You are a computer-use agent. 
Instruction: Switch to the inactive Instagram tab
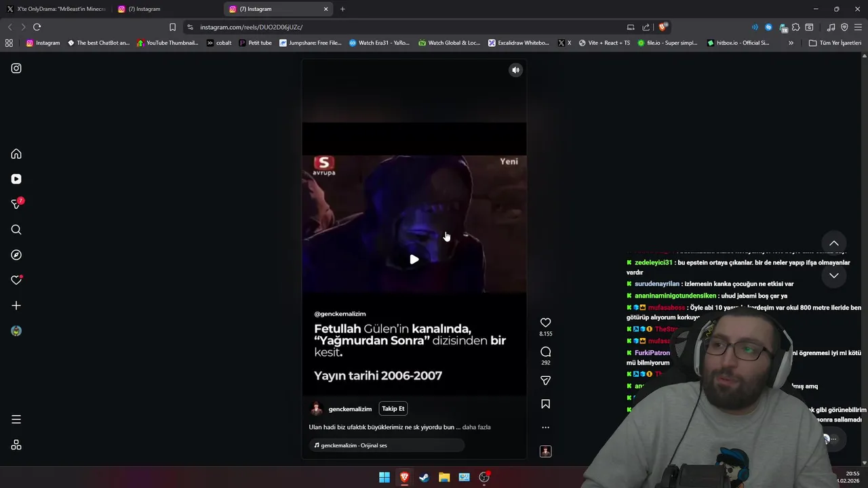(166, 9)
